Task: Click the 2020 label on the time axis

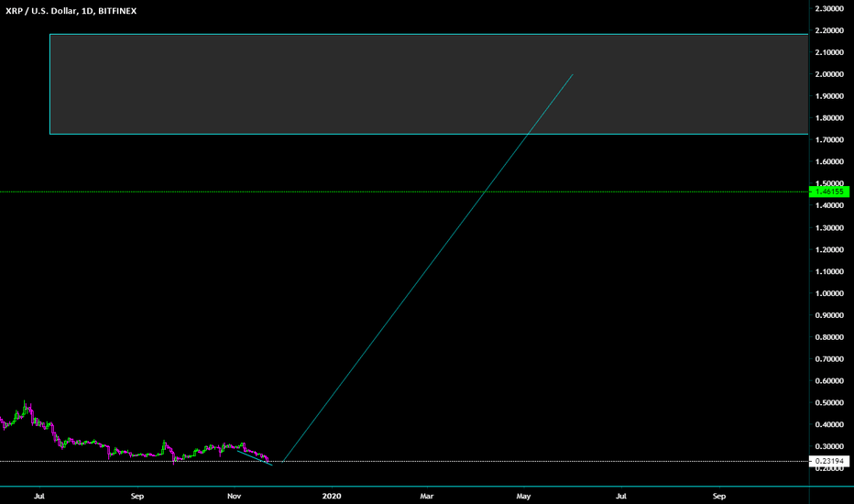Action: (332, 496)
